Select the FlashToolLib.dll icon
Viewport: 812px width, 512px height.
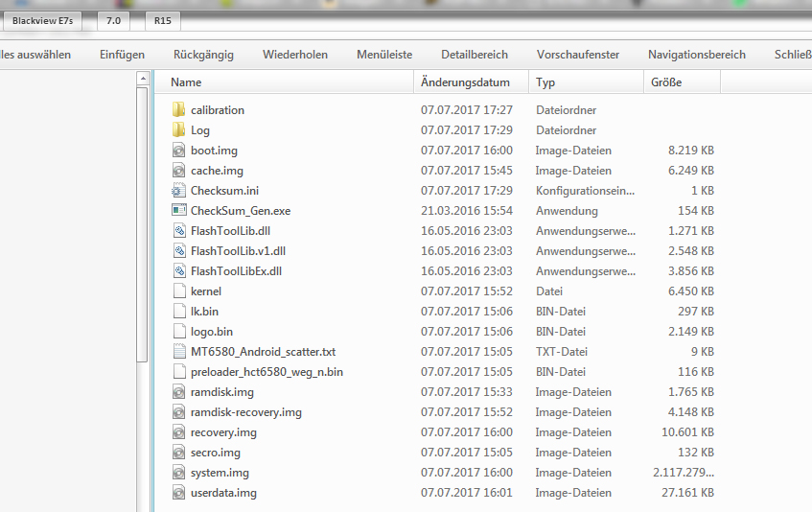(178, 230)
